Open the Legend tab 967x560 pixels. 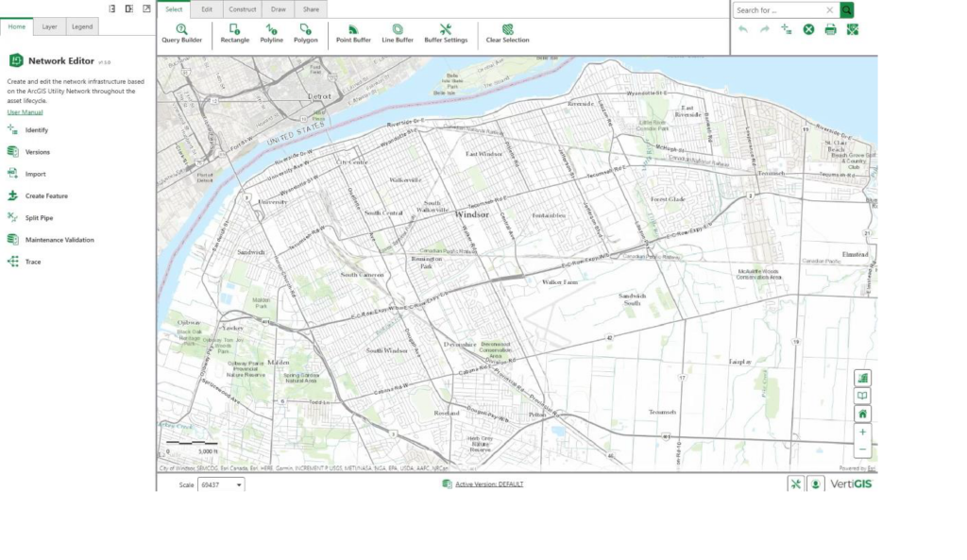pyautogui.click(x=82, y=26)
